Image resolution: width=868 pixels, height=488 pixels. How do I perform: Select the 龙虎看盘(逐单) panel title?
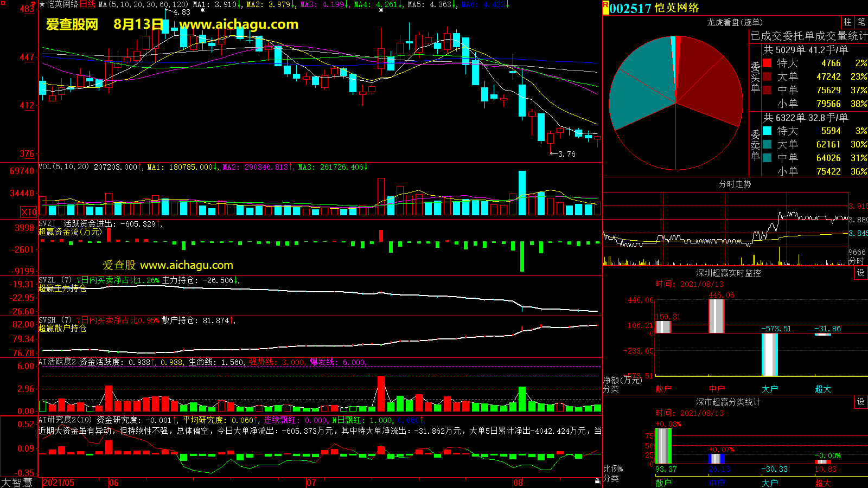pyautogui.click(x=735, y=22)
